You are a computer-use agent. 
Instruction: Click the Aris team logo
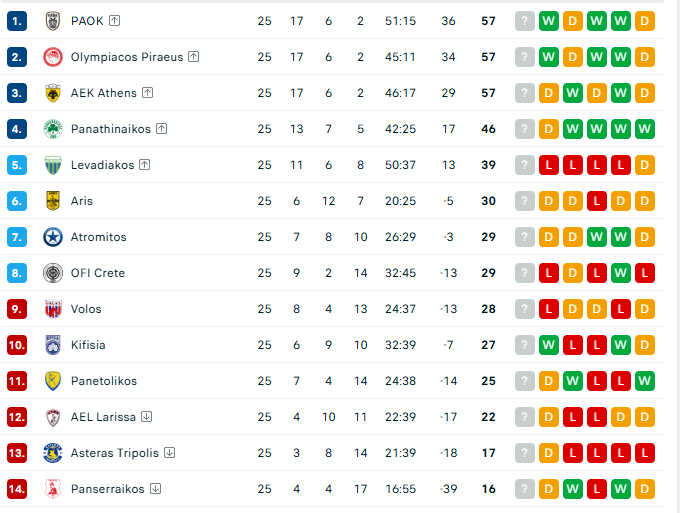click(53, 201)
